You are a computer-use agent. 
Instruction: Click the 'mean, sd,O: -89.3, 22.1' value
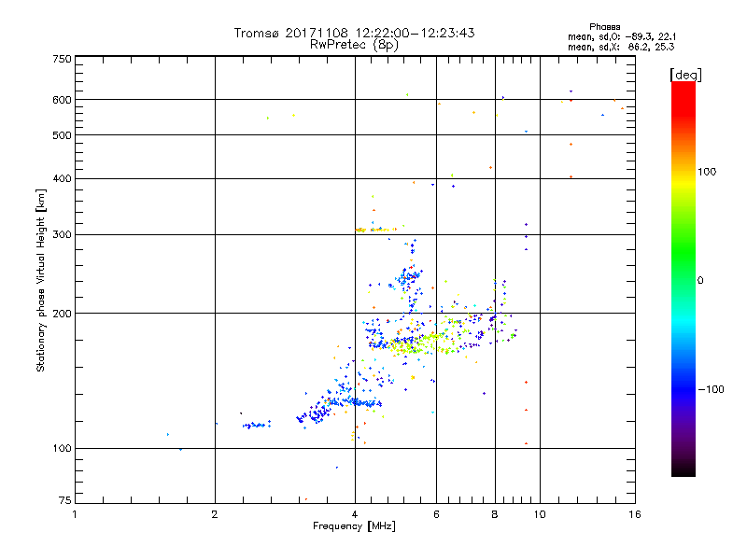pyautogui.click(x=622, y=36)
